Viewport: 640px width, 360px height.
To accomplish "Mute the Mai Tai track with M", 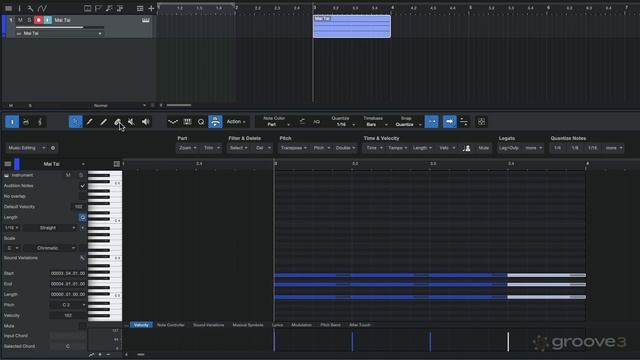I will [20, 20].
